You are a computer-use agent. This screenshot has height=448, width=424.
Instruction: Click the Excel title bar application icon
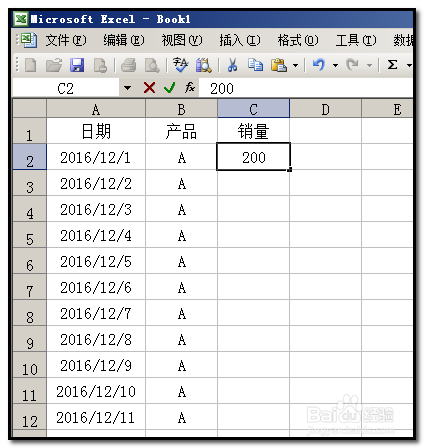coord(21,19)
